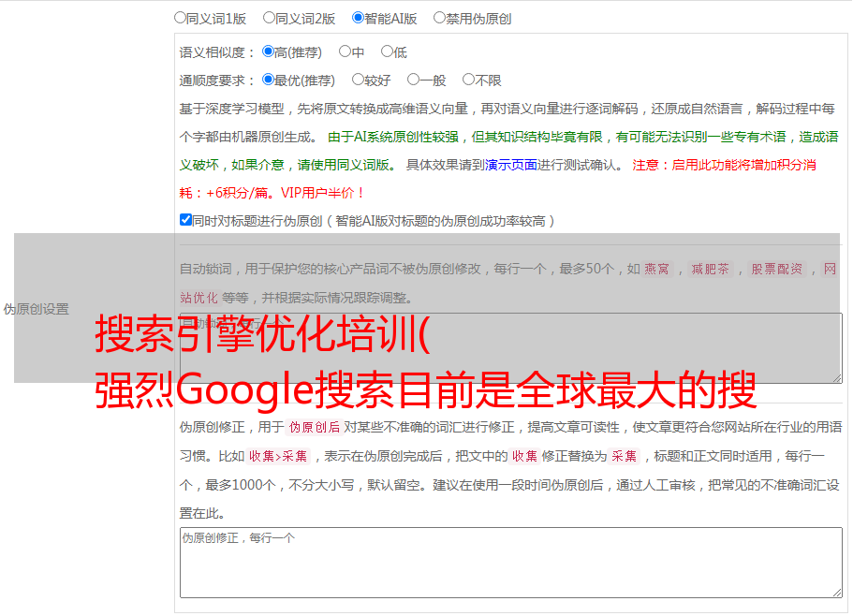This screenshot has width=853, height=616.
Task: Click the 伪原创修正 textarea resize handle
Action: pyautogui.click(x=837, y=593)
